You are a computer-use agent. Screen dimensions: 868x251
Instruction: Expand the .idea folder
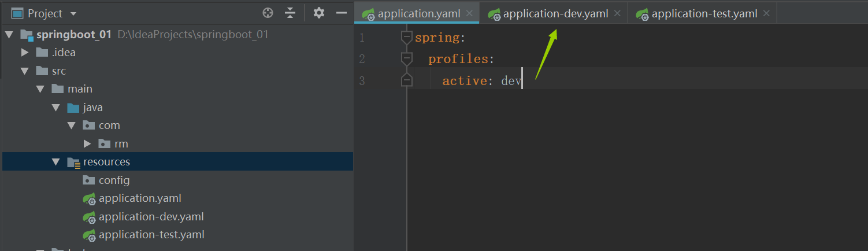coord(24,53)
